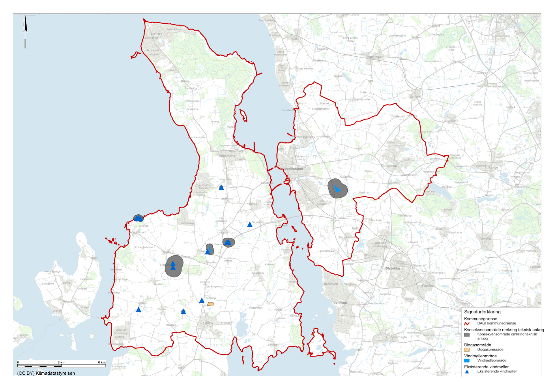Click the (CC BY) Klimadatastyrelsen attribution text
The height and width of the screenshot is (392, 554).
point(46,373)
